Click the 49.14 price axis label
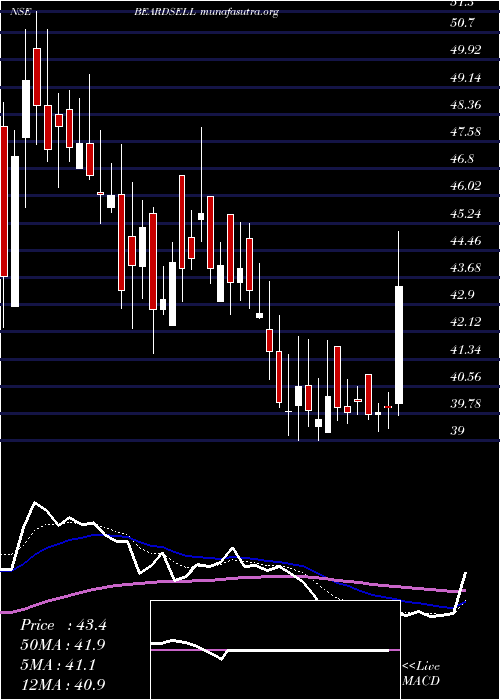This screenshot has height=700, width=500. pyautogui.click(x=466, y=78)
